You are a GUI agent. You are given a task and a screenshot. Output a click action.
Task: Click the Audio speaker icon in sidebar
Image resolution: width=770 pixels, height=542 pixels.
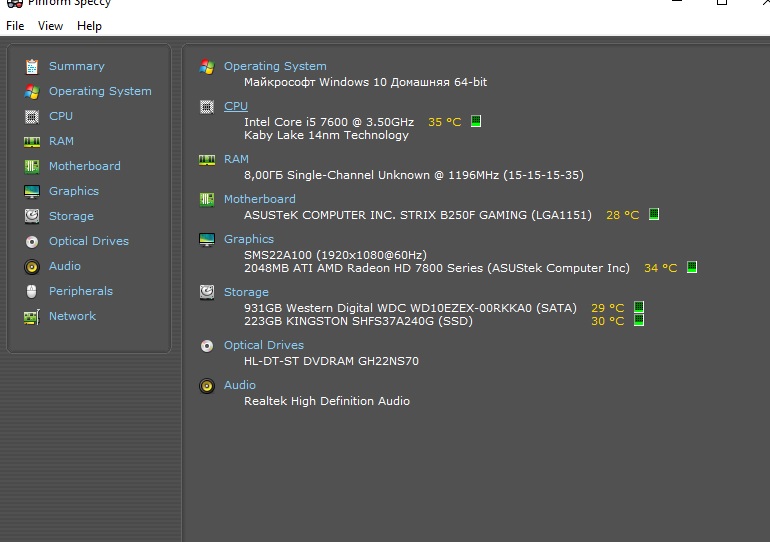click(x=32, y=267)
